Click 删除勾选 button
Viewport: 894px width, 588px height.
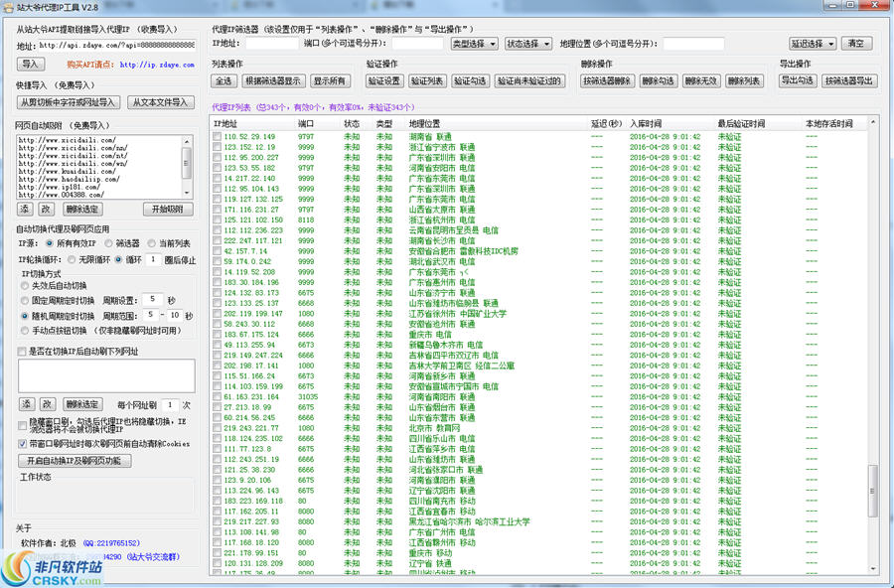click(x=658, y=81)
